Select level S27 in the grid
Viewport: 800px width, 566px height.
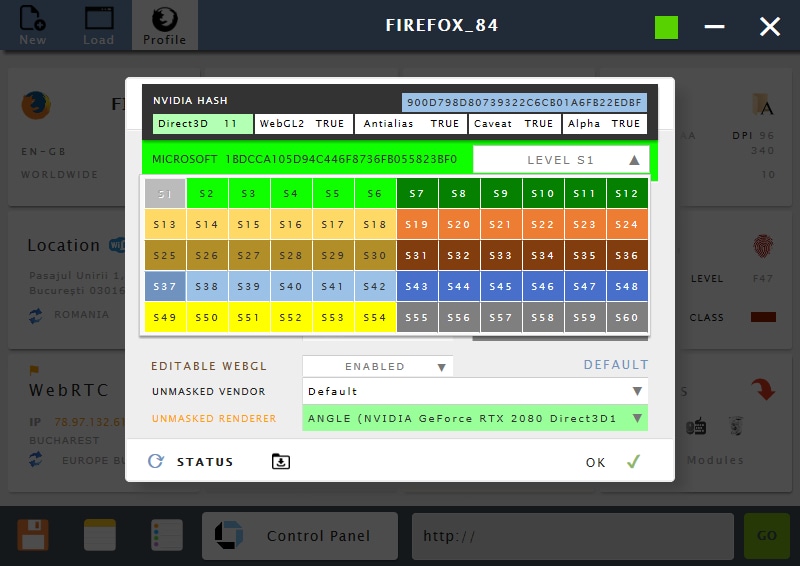tap(248, 255)
